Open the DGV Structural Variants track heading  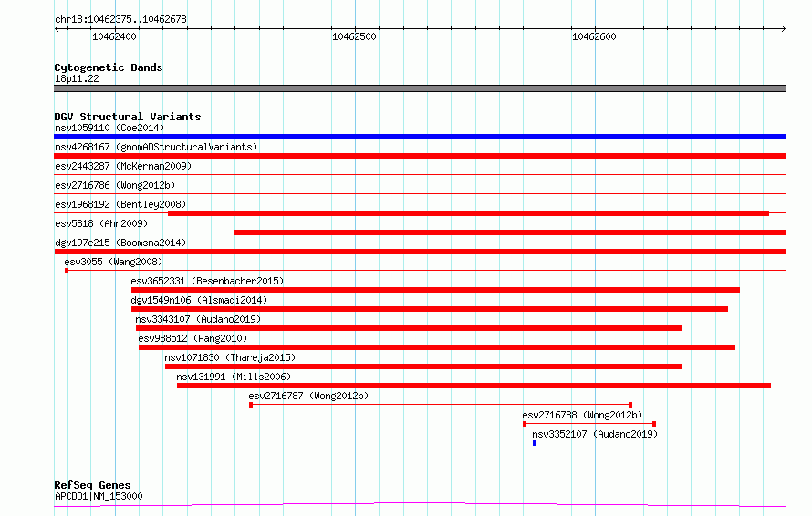tap(128, 117)
